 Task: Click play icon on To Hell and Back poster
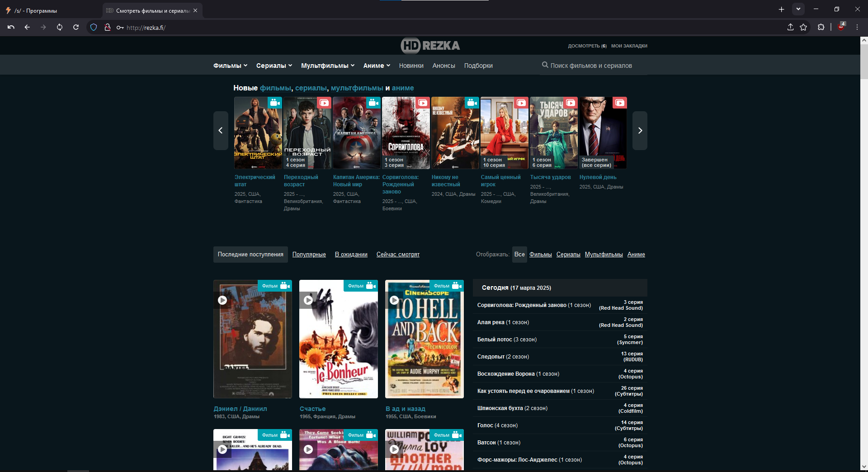pyautogui.click(x=394, y=300)
